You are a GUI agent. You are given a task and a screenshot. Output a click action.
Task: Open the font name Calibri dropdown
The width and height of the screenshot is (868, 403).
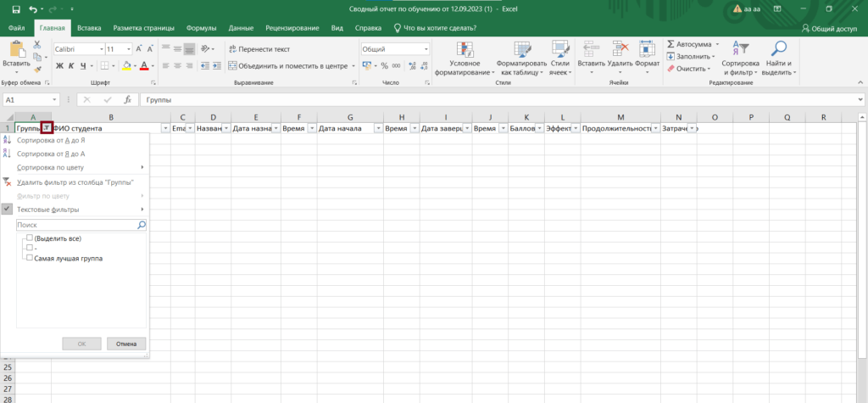tap(102, 49)
